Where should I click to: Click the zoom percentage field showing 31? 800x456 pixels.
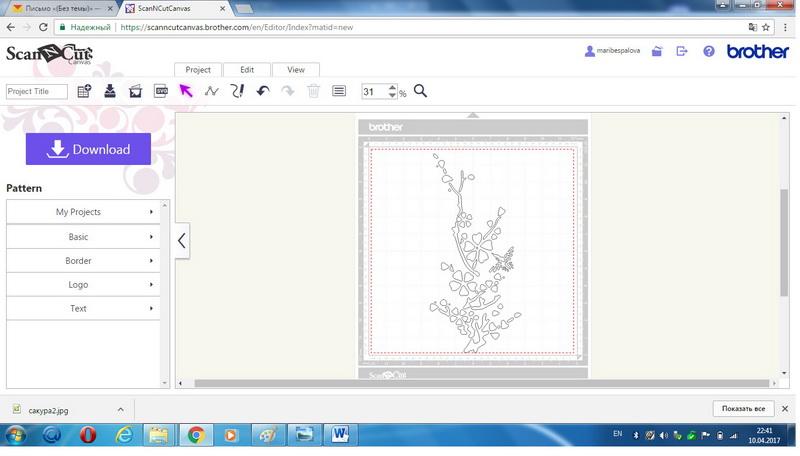click(374, 92)
